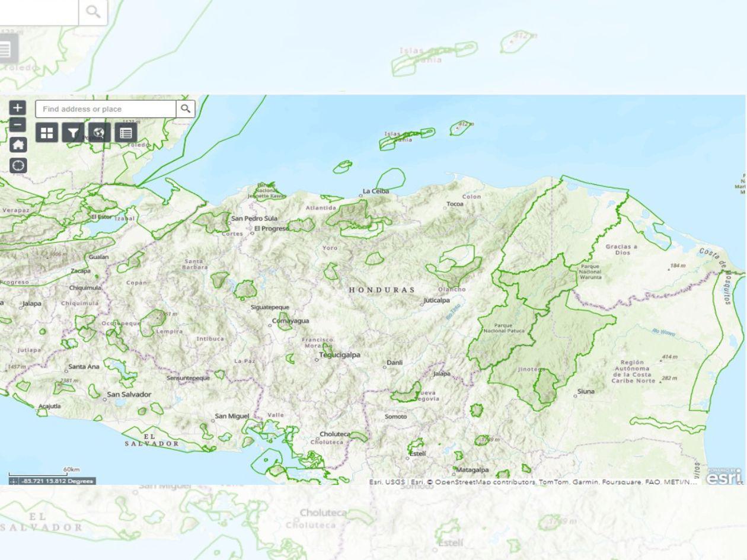
Task: Click the Tegucigalpa city label on map
Action: click(x=340, y=355)
